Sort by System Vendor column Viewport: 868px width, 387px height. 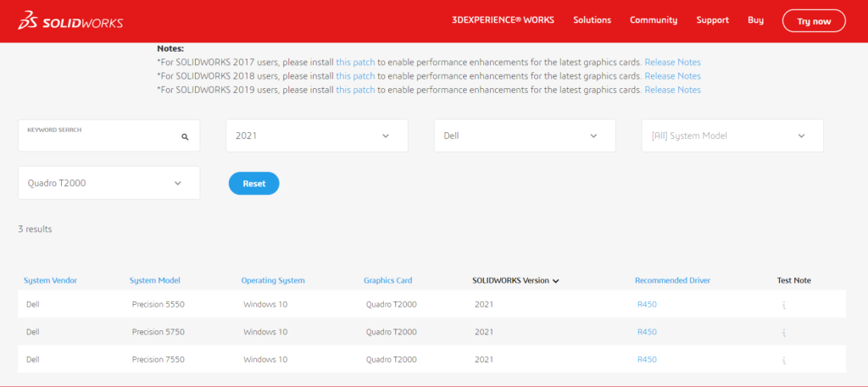pos(50,281)
